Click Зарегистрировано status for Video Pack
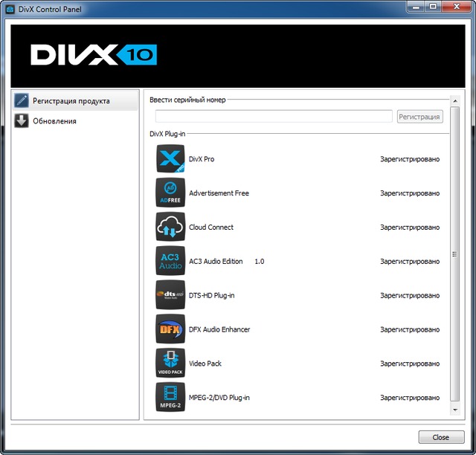The width and height of the screenshot is (476, 455). point(410,364)
